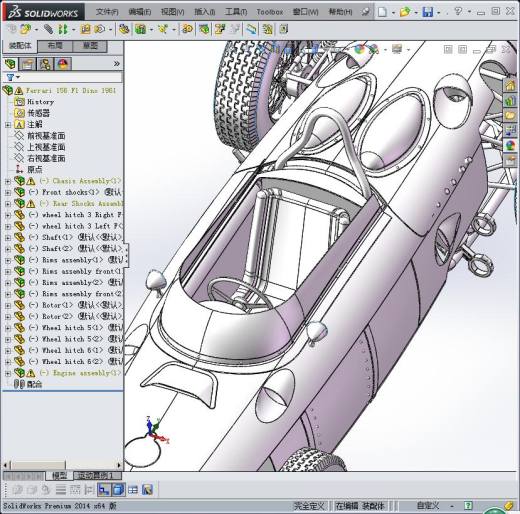Screen dimensions: 520x514
Task: Open the 插入(I) menu
Action: point(204,12)
